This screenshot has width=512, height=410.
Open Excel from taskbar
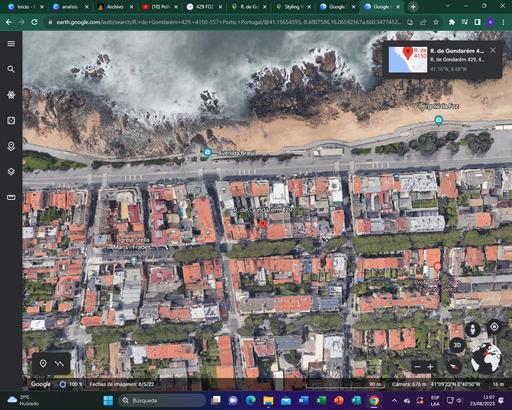pos(321,400)
